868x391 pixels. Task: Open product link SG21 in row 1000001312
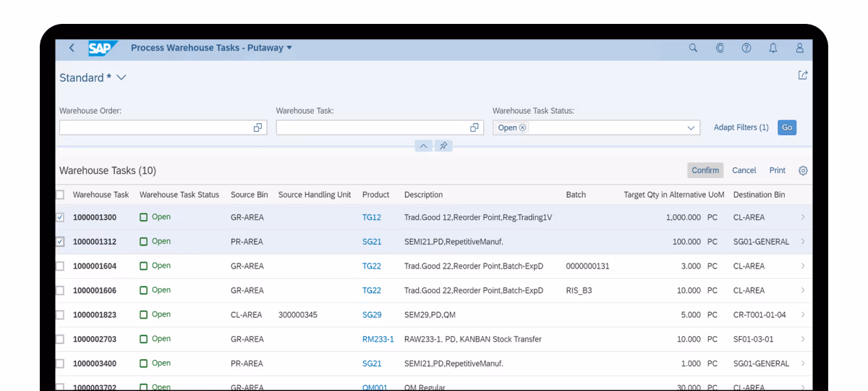click(x=372, y=242)
